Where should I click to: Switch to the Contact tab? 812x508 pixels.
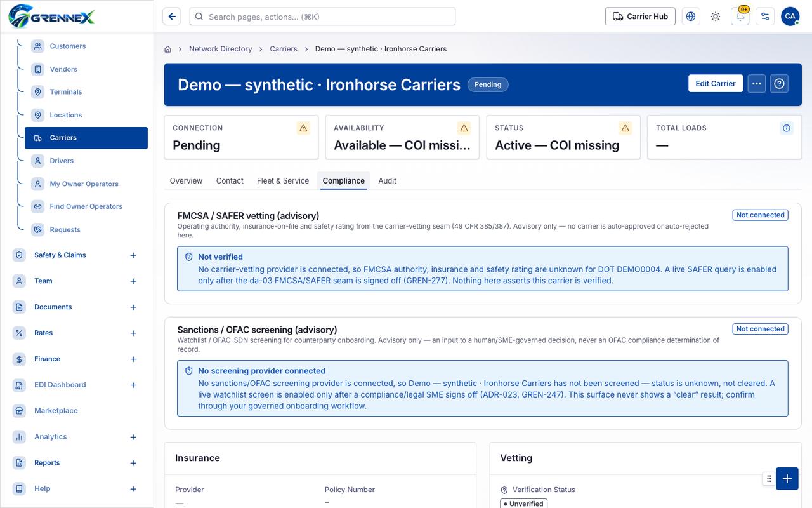[230, 181]
